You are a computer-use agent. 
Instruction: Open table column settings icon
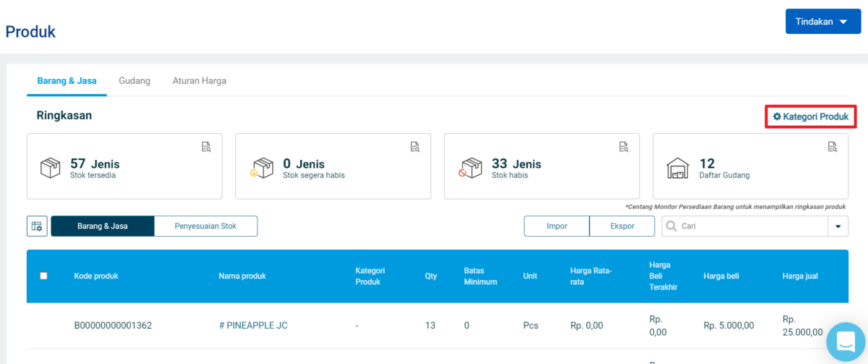tap(37, 227)
